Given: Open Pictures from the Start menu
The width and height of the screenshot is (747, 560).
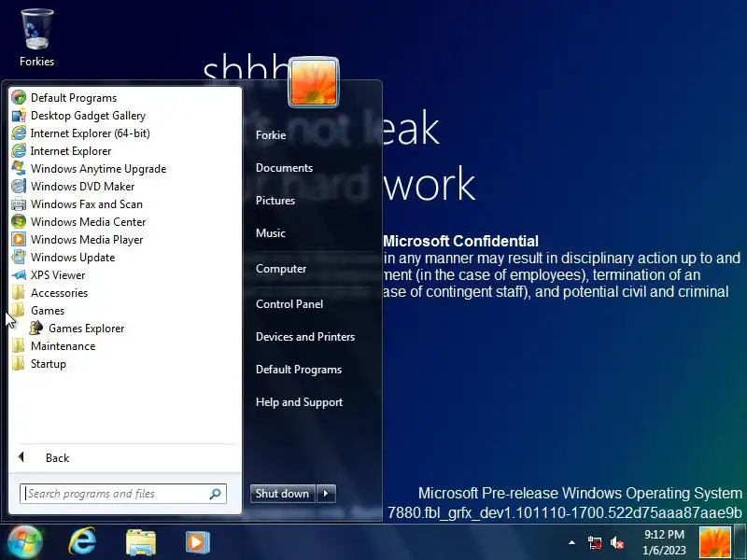Looking at the screenshot, I should click(x=275, y=201).
